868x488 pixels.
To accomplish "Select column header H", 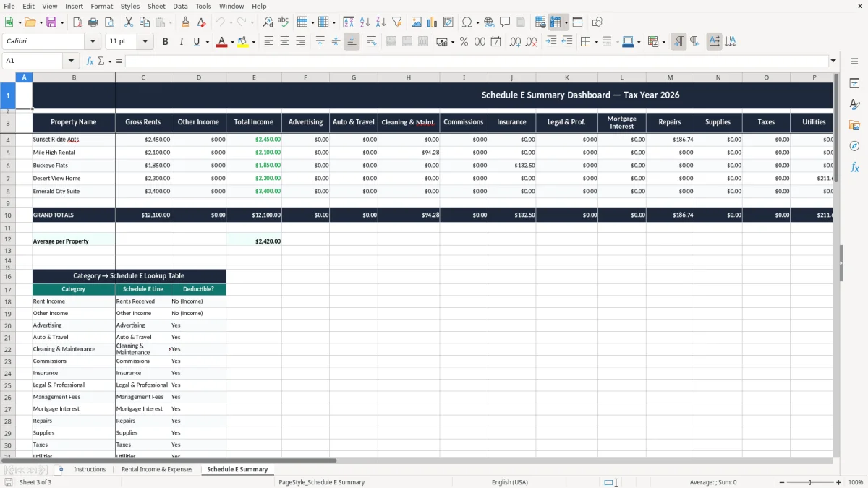I will (x=409, y=77).
